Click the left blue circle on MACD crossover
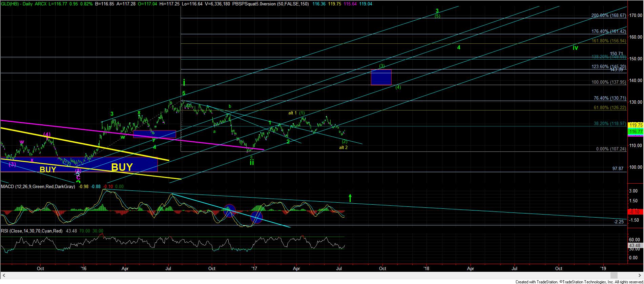 click(x=229, y=210)
